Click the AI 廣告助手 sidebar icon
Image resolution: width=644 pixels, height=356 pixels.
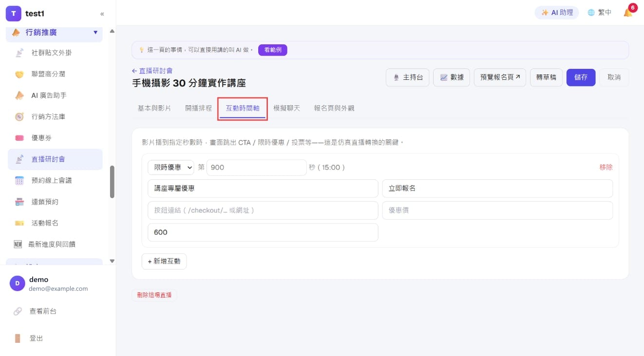(19, 95)
